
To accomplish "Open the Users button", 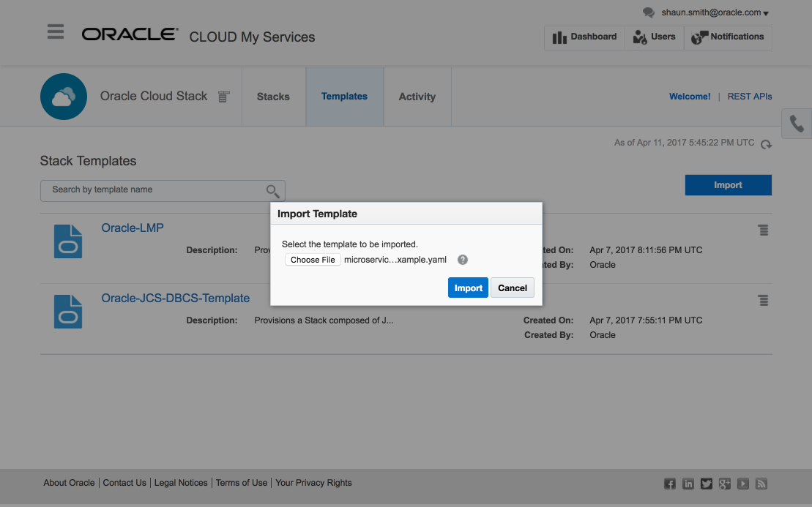I will pos(654,38).
